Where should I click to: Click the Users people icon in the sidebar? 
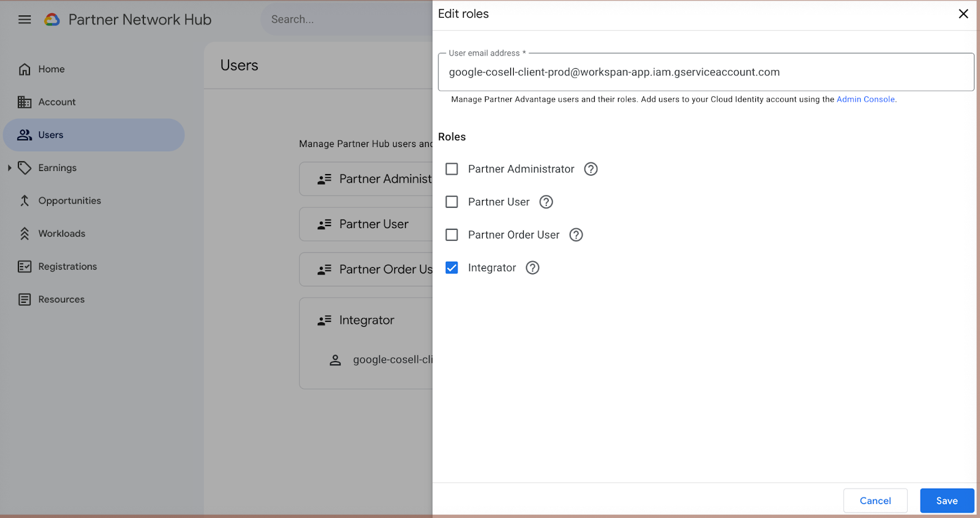click(24, 135)
